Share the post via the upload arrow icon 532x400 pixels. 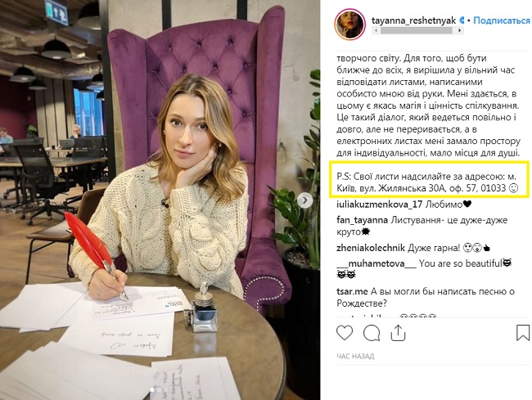tap(398, 333)
